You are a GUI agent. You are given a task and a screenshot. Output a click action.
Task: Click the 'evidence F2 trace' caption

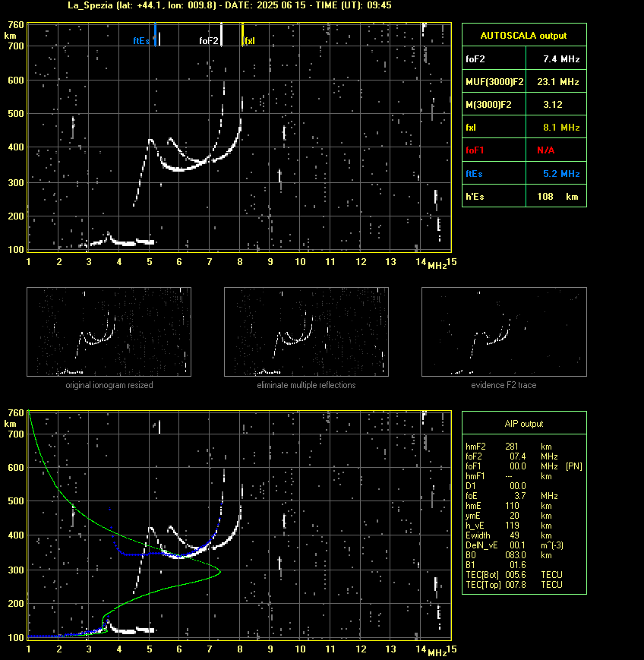[504, 385]
